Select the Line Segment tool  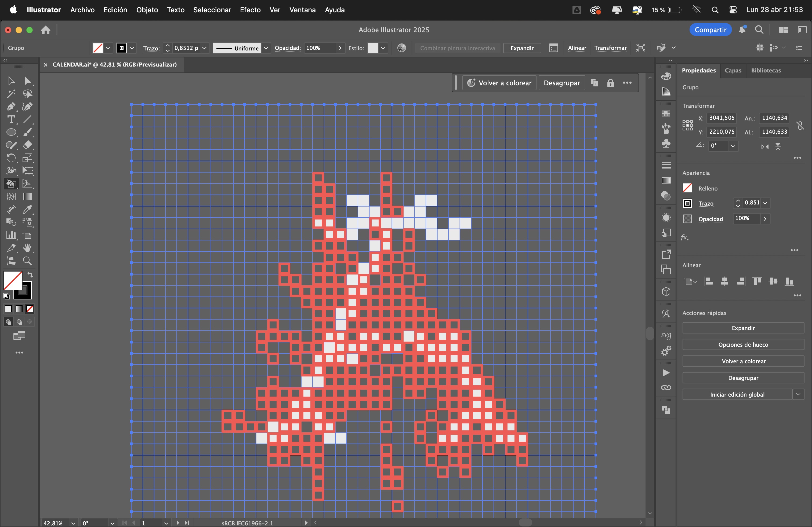(27, 120)
